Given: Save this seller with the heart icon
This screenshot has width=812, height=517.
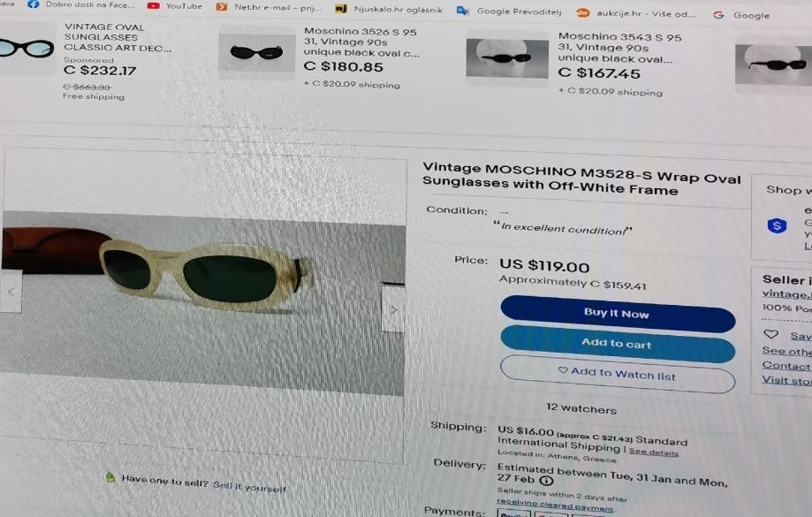Looking at the screenshot, I should click(770, 334).
